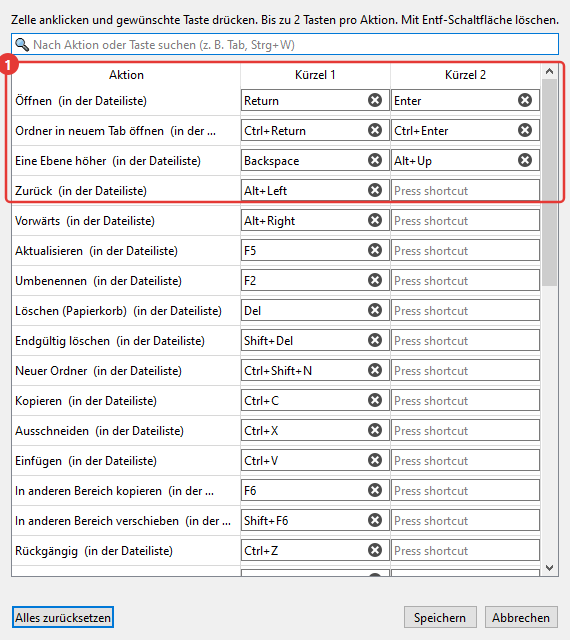570x640 pixels.
Task: Click the vertical scrollbar thumb
Action: pyautogui.click(x=550, y=182)
